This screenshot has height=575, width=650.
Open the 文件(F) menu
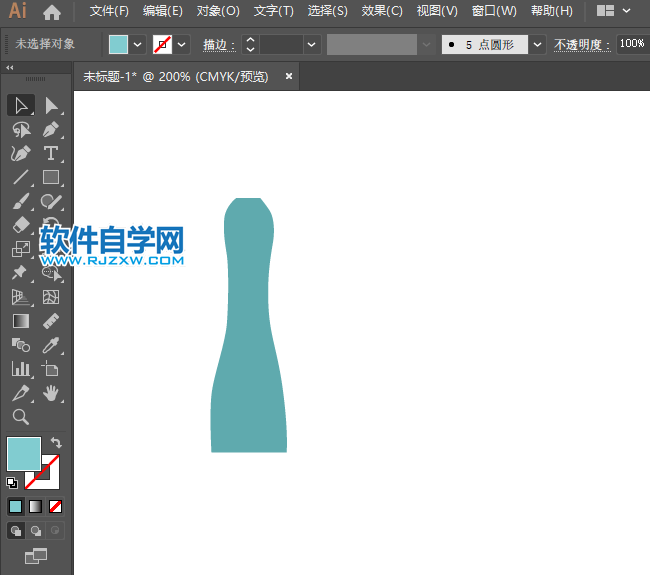109,11
